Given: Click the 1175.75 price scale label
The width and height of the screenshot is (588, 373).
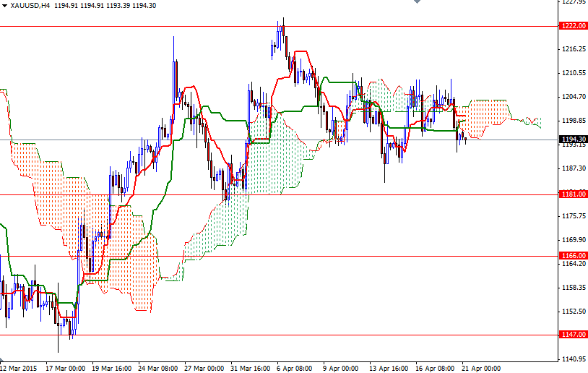Looking at the screenshot, I should pos(572,216).
